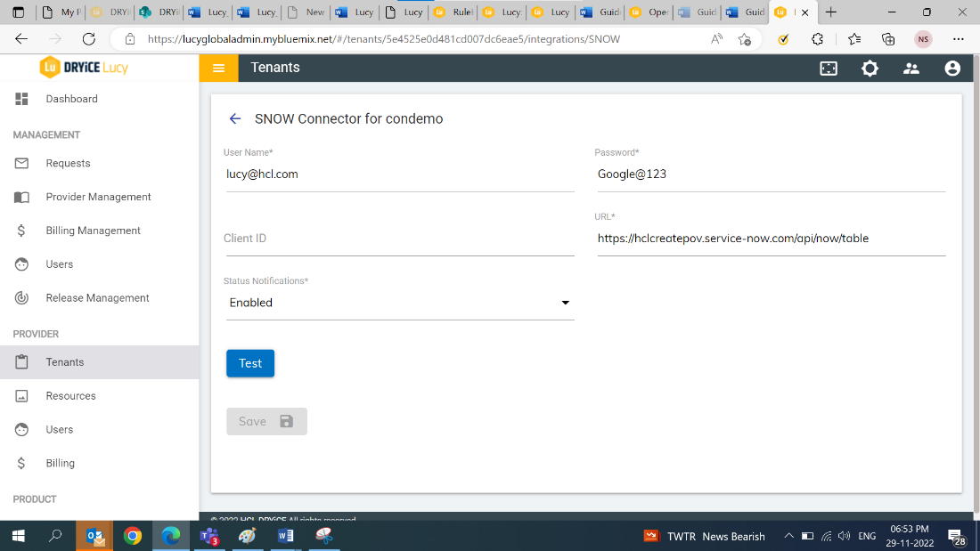This screenshot has width=980, height=551.
Task: Click the Release Management circular icon
Action: point(22,298)
